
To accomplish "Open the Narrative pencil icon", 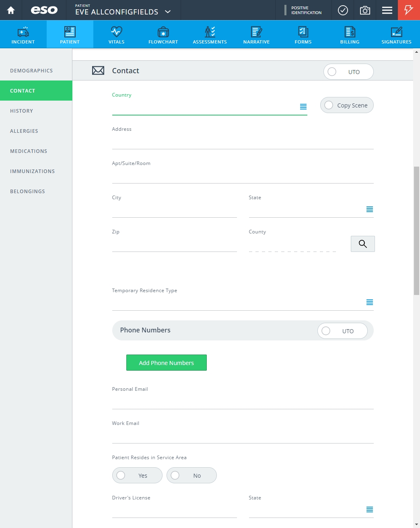I will click(257, 32).
